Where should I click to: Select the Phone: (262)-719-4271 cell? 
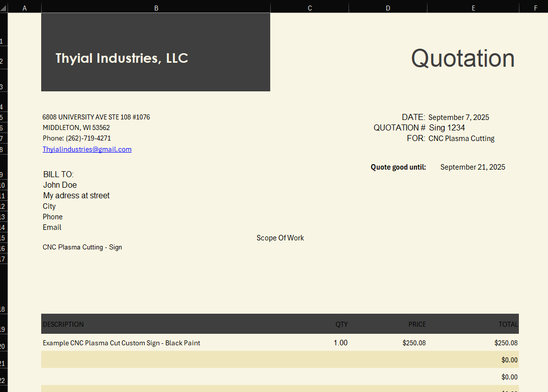click(x=76, y=139)
